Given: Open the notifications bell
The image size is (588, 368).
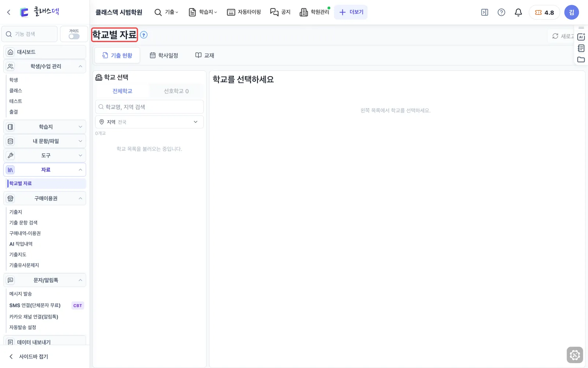Looking at the screenshot, I should coord(518,12).
